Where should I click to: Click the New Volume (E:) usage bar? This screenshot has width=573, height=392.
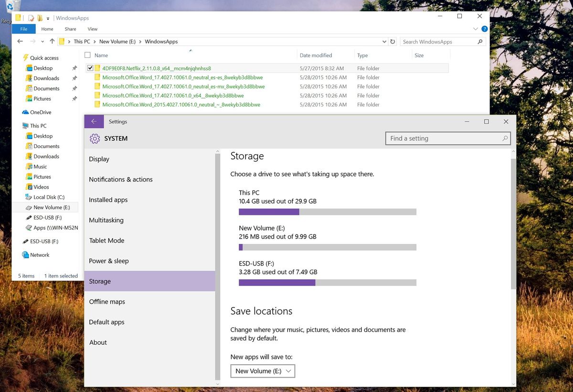click(328, 247)
